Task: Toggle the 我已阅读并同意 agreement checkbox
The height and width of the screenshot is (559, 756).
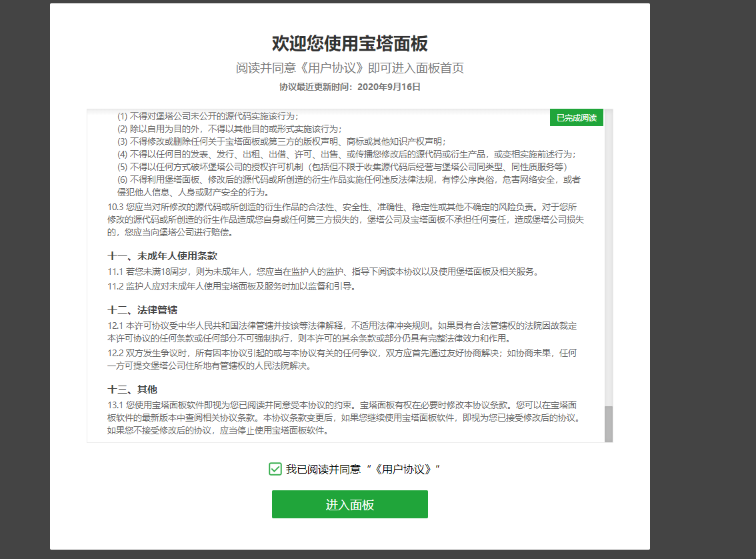Action: 275,469
